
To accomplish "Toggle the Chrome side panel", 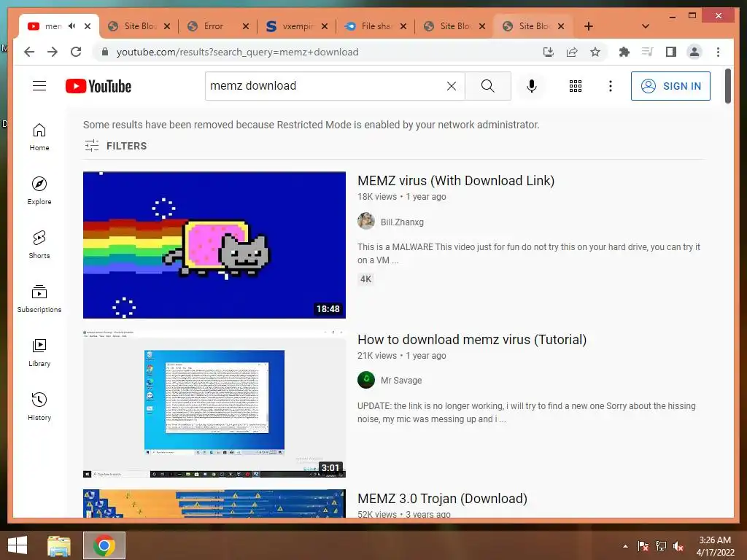I will (x=671, y=52).
